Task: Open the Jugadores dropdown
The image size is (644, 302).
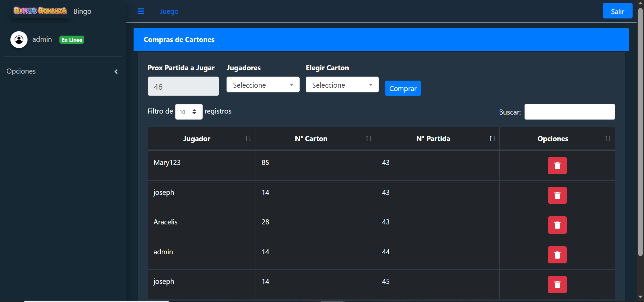Action: 263,85
